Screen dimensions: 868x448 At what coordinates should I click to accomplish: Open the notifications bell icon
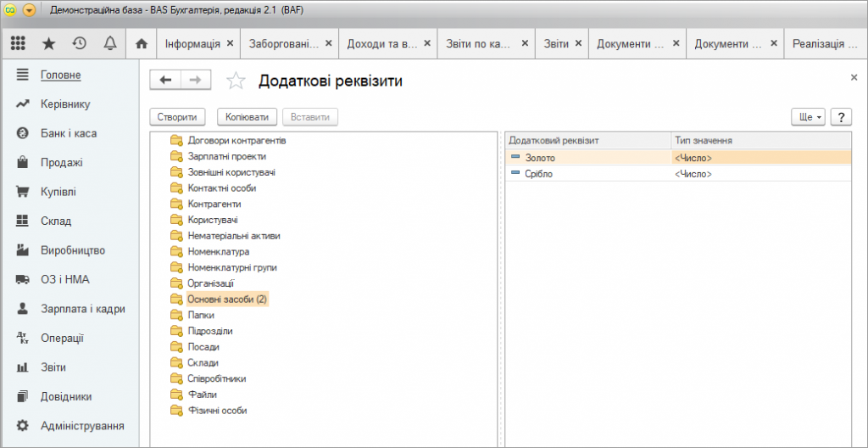110,43
